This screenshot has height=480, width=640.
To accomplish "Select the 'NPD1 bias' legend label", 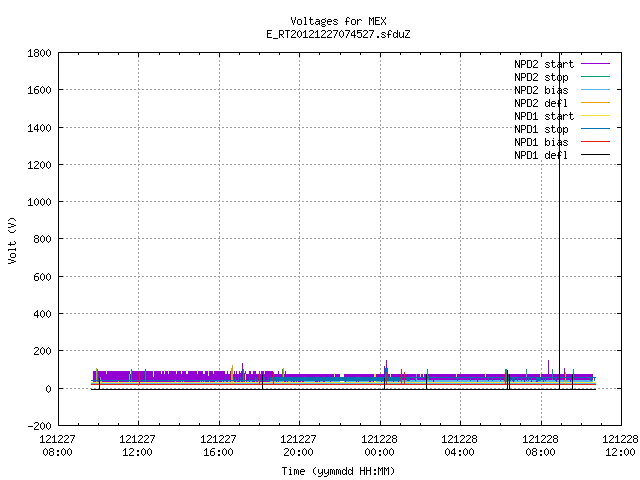I will (541, 142).
